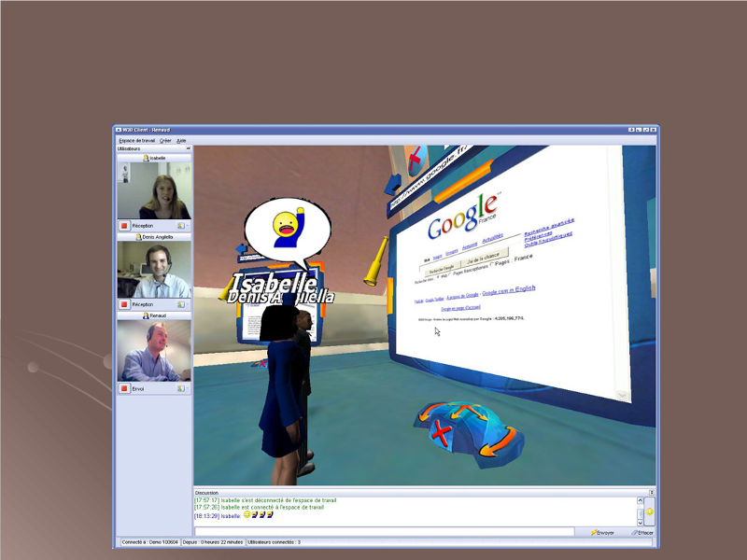Screen dimensions: 747x560
Task: Click the yellow telescope icon beside the browser panel
Action: pyautogui.click(x=374, y=262)
